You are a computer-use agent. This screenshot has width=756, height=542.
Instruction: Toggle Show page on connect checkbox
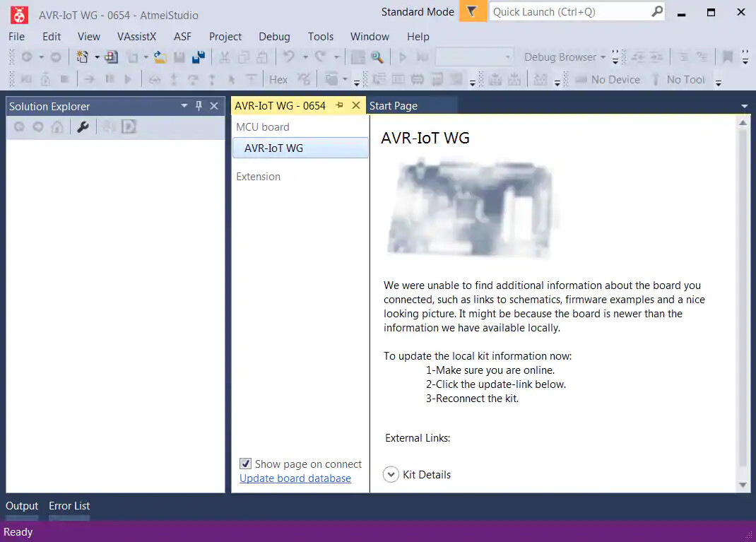click(x=245, y=464)
